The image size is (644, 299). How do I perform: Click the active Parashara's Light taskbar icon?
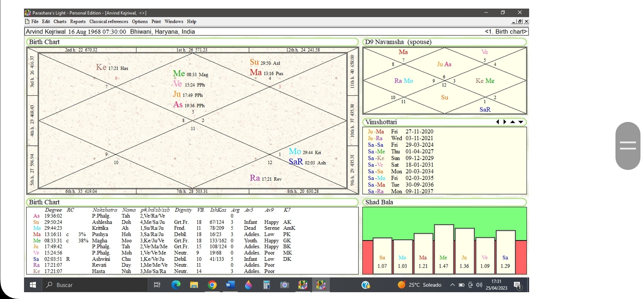pyautogui.click(x=321, y=285)
